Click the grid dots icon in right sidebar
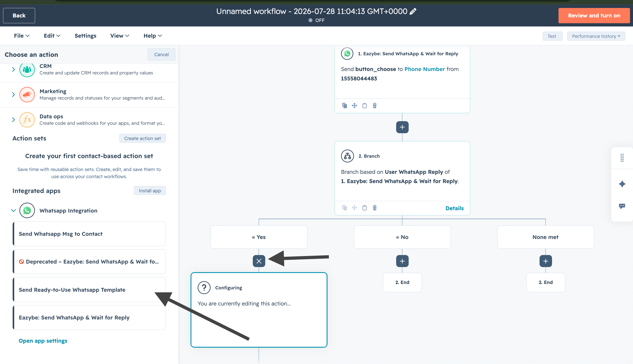This screenshot has height=364, width=633. (622, 158)
